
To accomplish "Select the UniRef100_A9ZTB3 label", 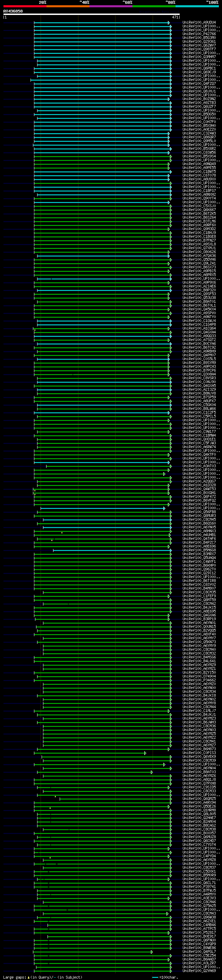I will [199, 103].
